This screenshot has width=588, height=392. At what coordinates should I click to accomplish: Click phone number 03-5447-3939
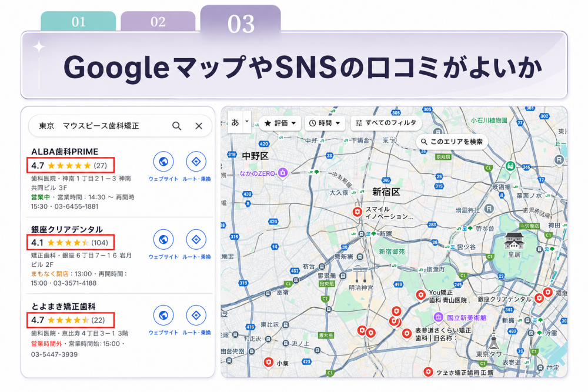[x=54, y=354]
